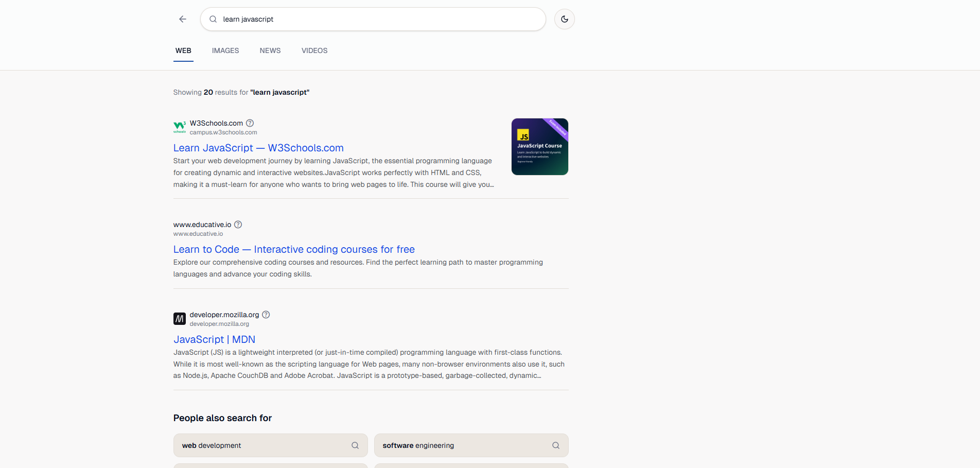Open the JavaScript | MDN result

[214, 339]
